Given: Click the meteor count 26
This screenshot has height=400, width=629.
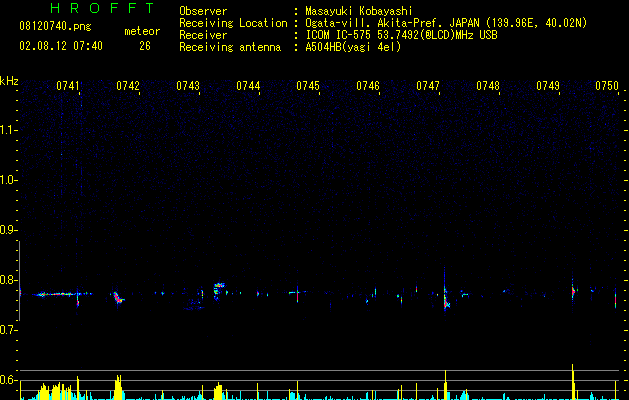Looking at the screenshot, I should 145,46.
